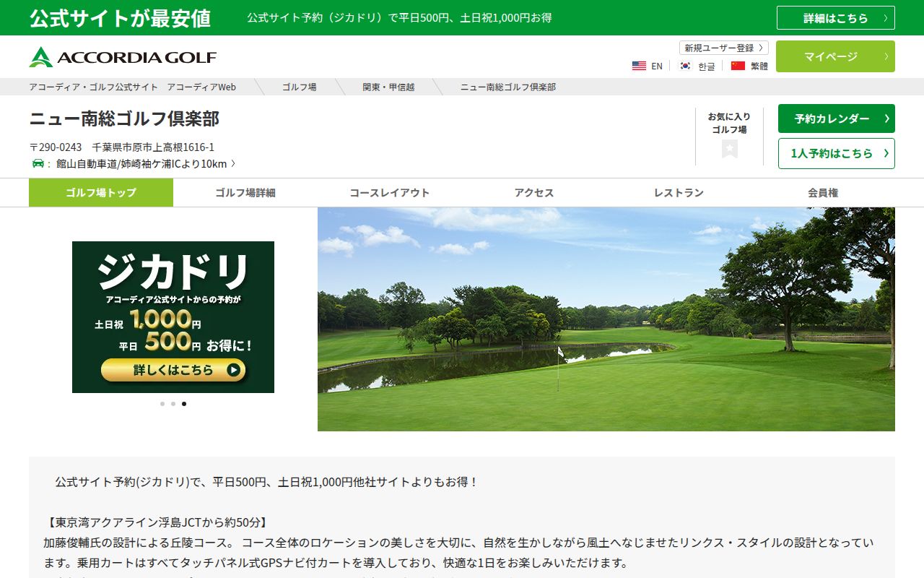Click the Korean flag icon
Image resolution: width=924 pixels, height=578 pixels.
(685, 66)
